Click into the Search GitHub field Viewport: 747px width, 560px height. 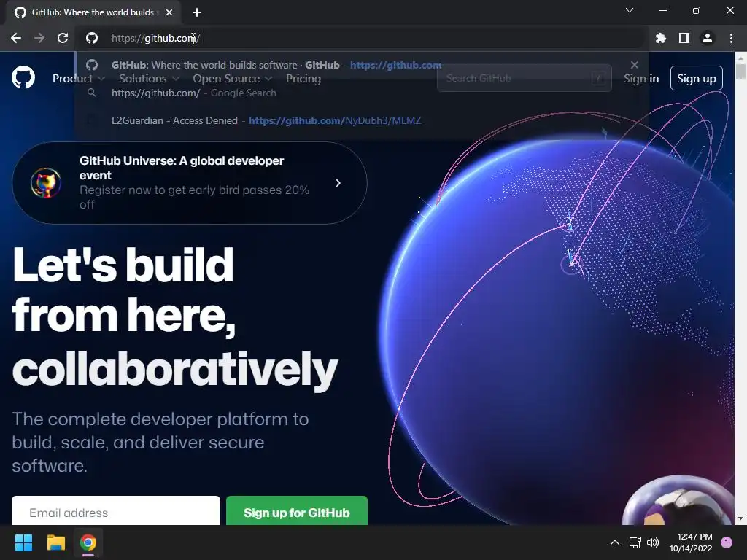pyautogui.click(x=524, y=78)
